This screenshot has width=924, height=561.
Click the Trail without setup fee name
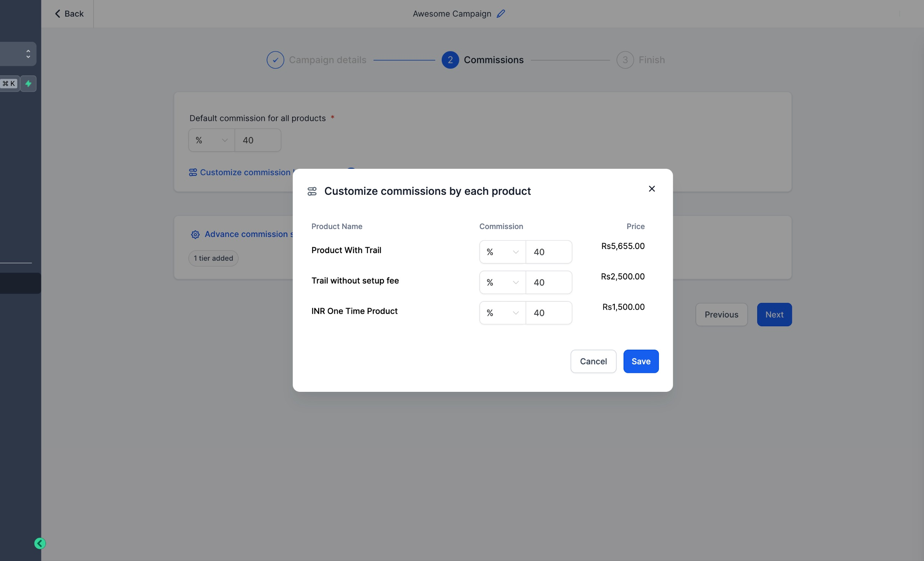click(355, 281)
